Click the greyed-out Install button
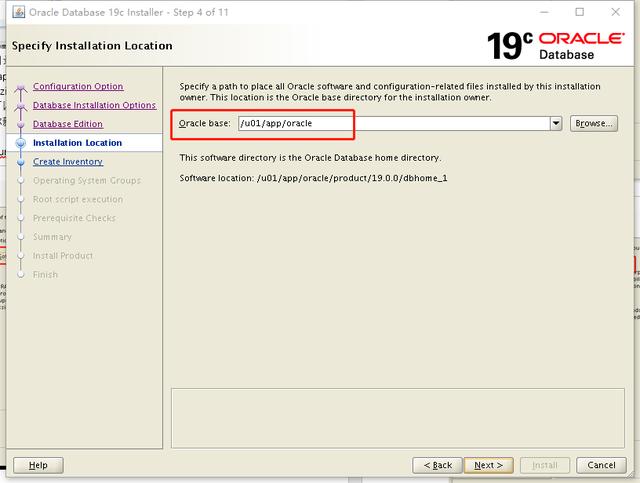640x483 pixels. click(x=544, y=465)
